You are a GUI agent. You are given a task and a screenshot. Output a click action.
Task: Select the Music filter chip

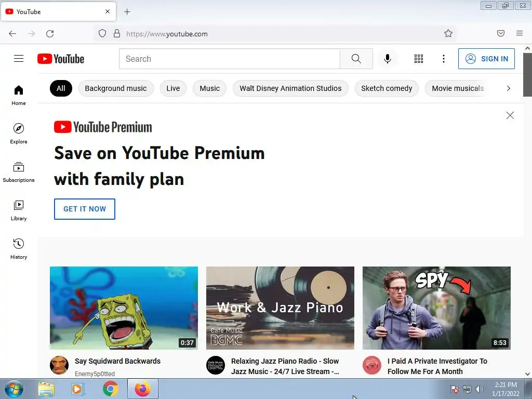(x=210, y=88)
